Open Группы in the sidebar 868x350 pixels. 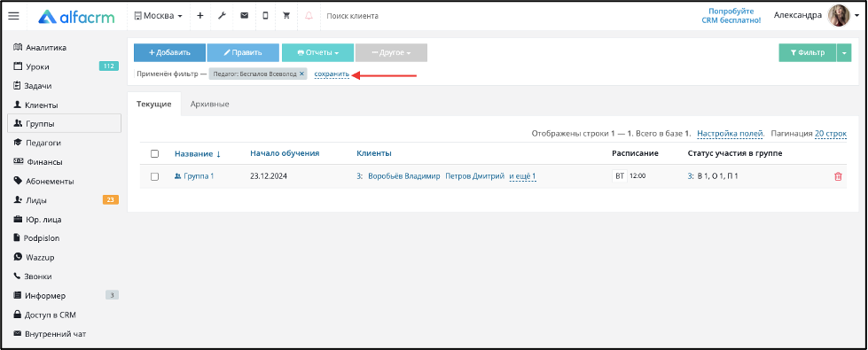(x=64, y=124)
